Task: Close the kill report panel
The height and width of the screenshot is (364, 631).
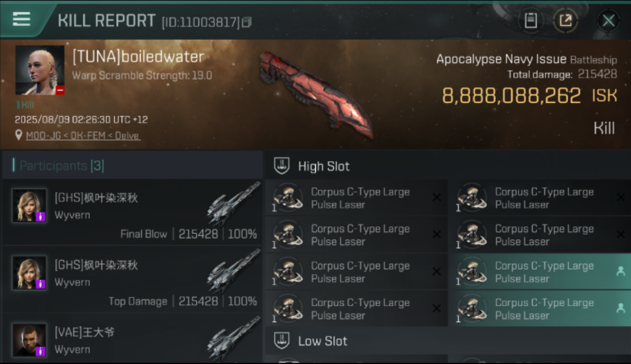Action: pos(609,20)
